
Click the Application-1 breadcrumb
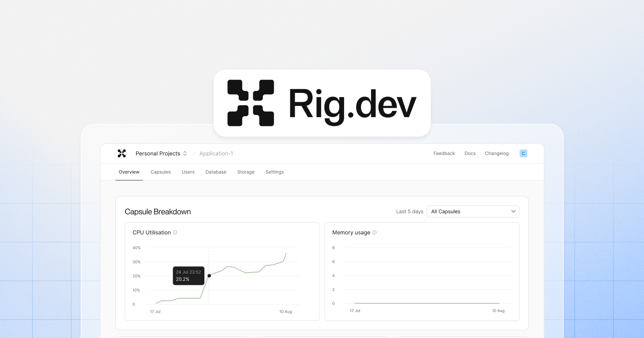[216, 153]
